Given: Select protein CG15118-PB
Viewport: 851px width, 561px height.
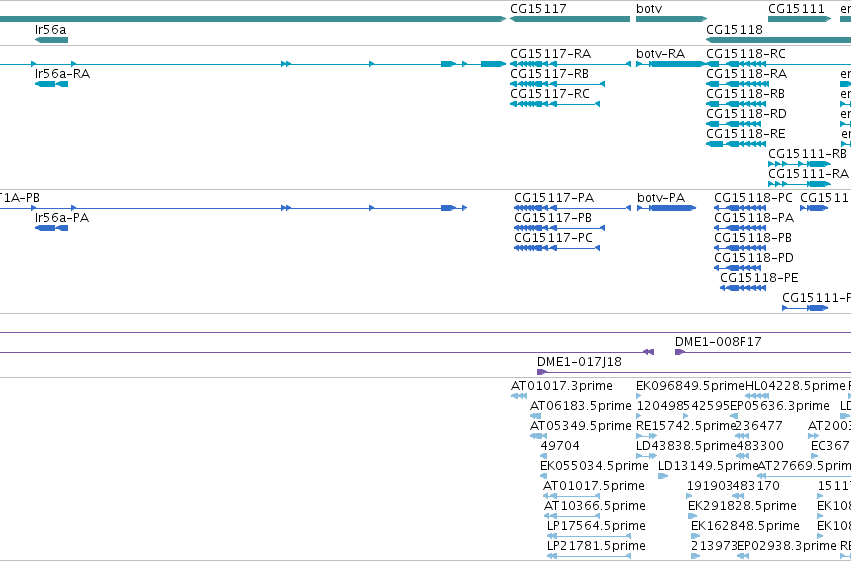Looking at the screenshot, I should [x=753, y=238].
